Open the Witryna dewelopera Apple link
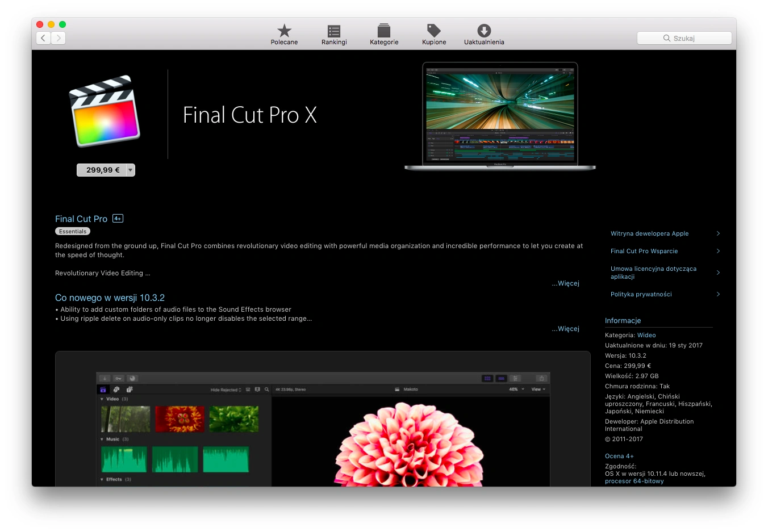768x532 pixels. click(x=649, y=233)
